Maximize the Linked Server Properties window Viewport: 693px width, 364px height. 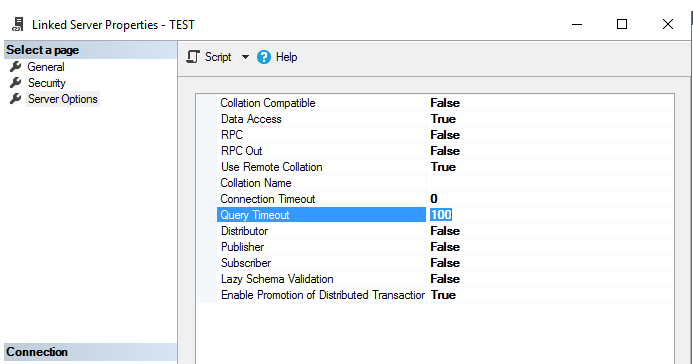click(x=622, y=24)
